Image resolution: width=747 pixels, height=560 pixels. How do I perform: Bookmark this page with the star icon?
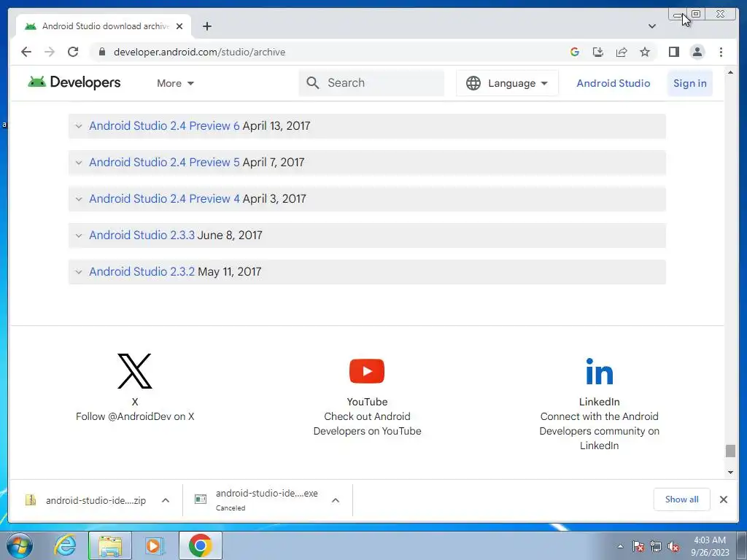[645, 52]
